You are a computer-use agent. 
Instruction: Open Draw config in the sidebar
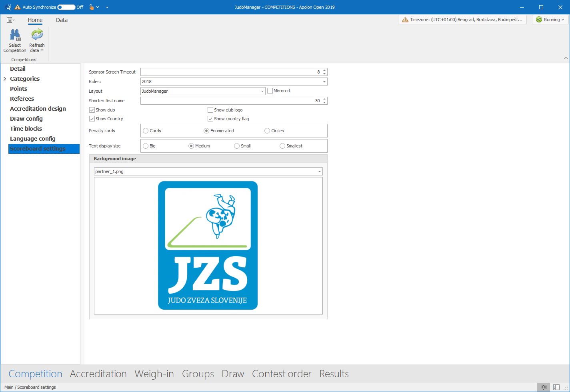point(26,119)
